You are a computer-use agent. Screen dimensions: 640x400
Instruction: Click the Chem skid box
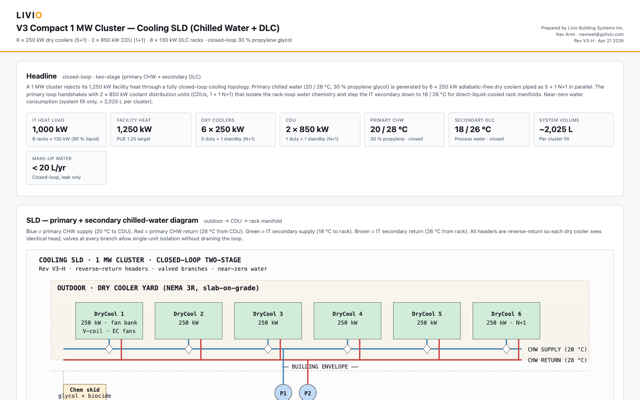(85, 392)
